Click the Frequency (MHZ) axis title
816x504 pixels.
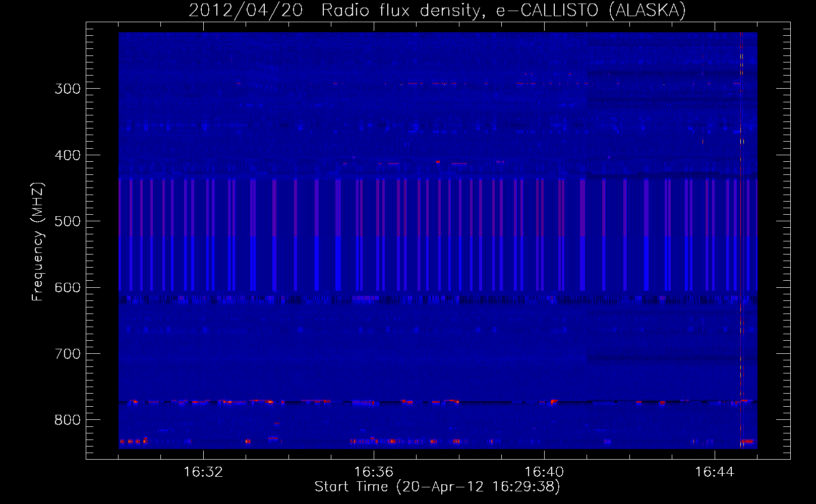click(38, 241)
